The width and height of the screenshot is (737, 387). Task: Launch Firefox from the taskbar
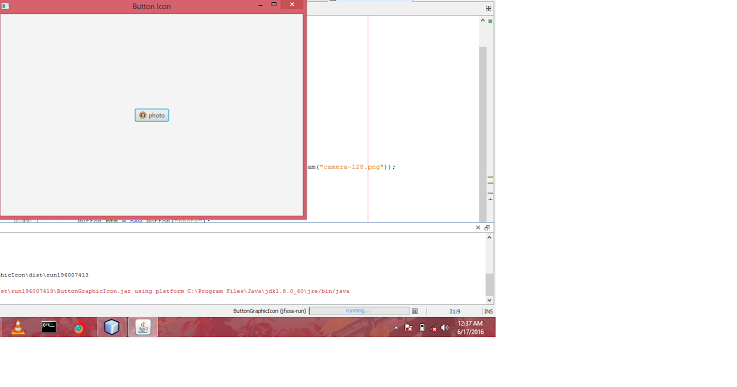point(78,328)
